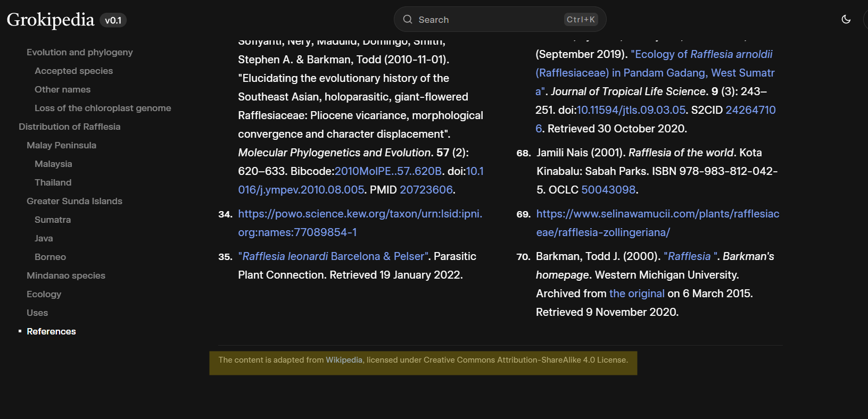Select Mindanao species in contents
This screenshot has height=419, width=868.
pos(65,275)
